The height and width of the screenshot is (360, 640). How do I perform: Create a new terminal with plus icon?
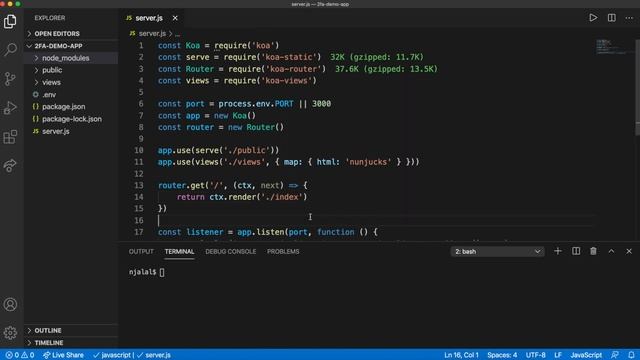558,251
